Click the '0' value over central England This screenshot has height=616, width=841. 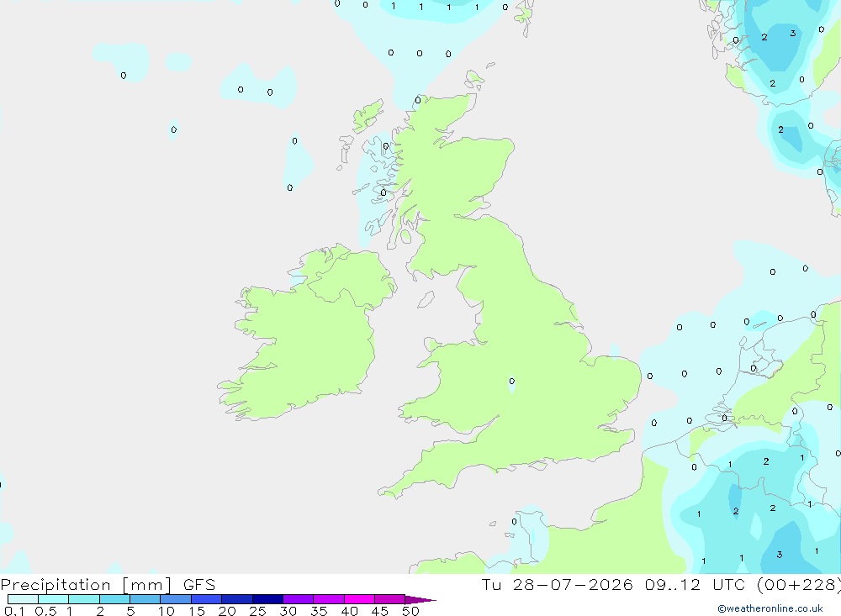point(511,382)
